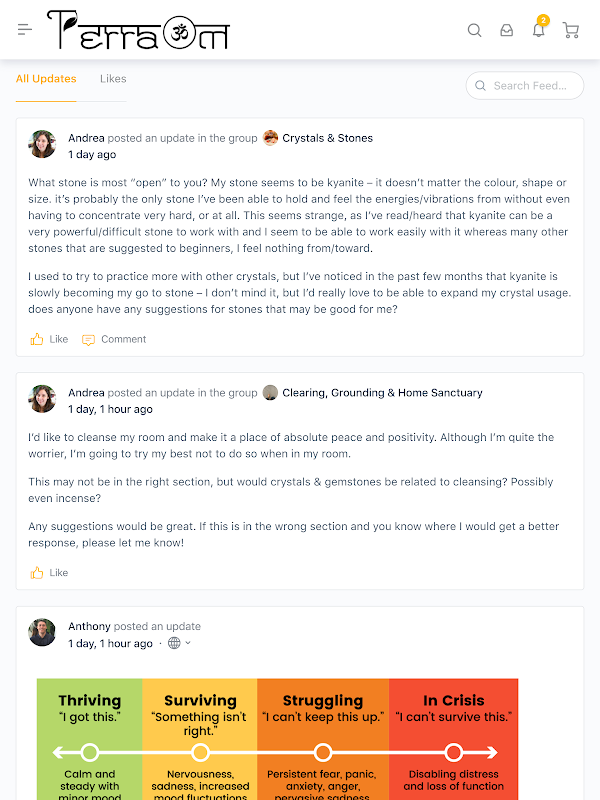Open Anthony's profile avatar

(42, 633)
